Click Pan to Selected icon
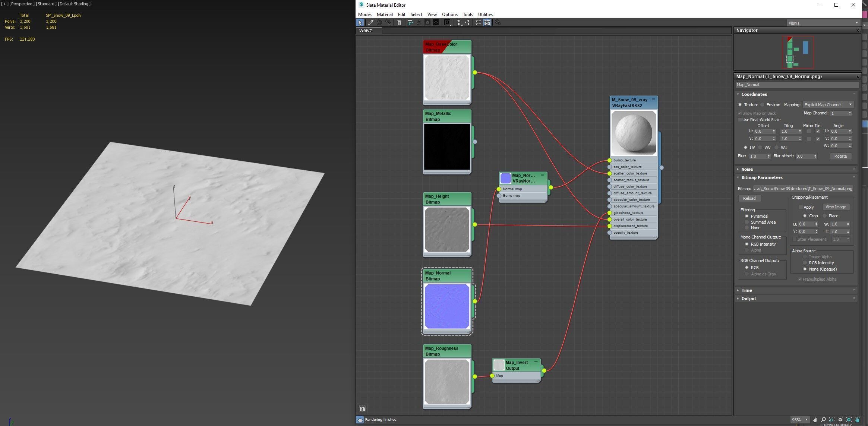This screenshot has width=868, height=426. [x=858, y=420]
